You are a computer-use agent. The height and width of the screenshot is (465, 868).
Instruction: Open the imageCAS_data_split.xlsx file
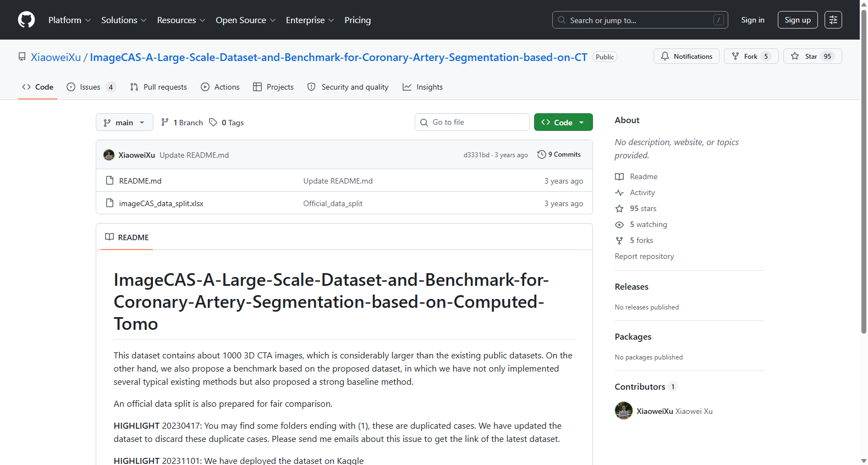(x=161, y=203)
